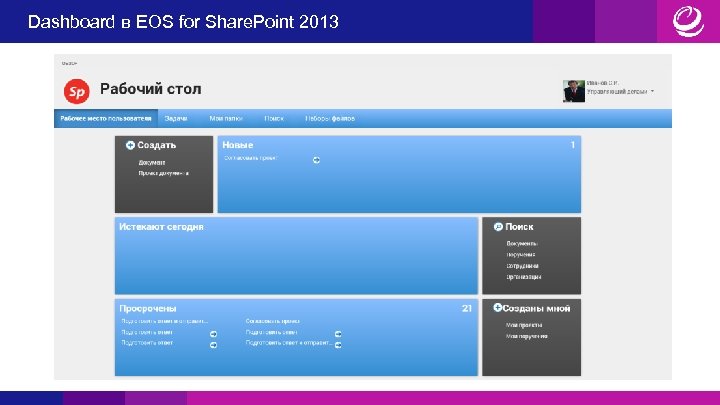The height and width of the screenshot is (405, 720).
Task: Expand the user menu dropdown arrow
Action: pyautogui.click(x=652, y=91)
